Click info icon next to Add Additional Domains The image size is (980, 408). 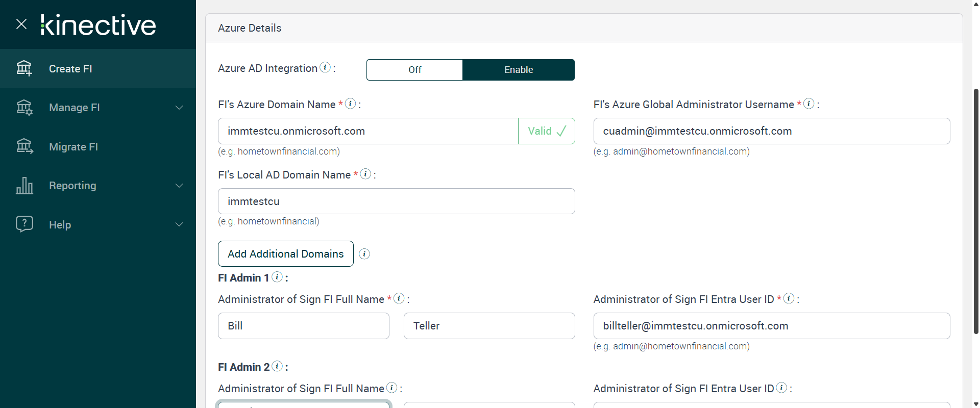[364, 254]
